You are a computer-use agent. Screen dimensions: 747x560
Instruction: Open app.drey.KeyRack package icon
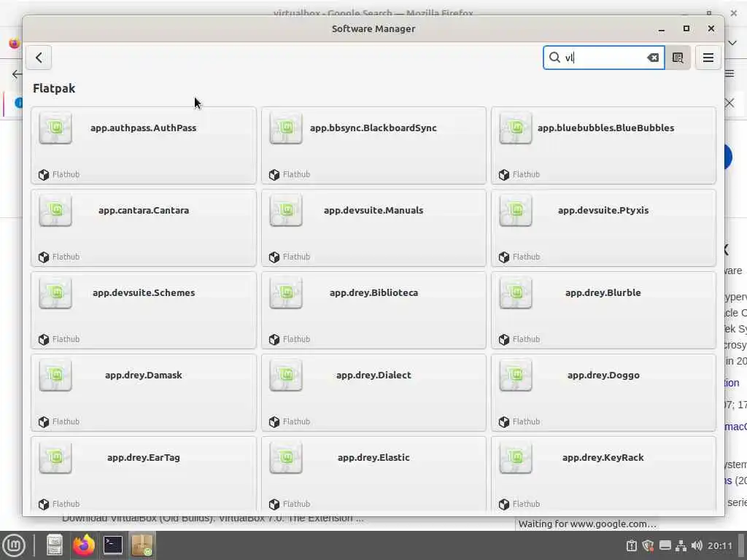[x=516, y=457]
